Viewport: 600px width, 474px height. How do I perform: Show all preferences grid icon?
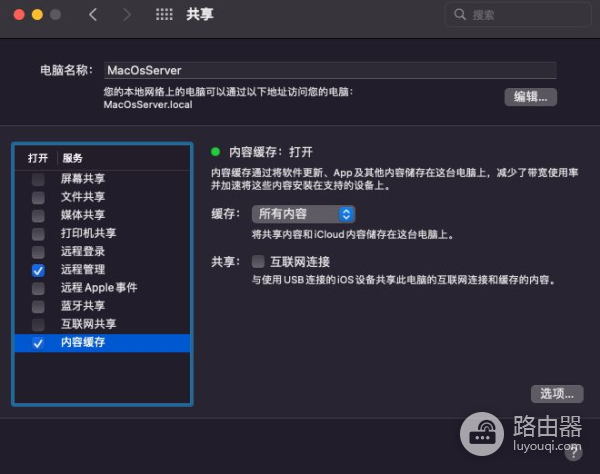tap(164, 15)
